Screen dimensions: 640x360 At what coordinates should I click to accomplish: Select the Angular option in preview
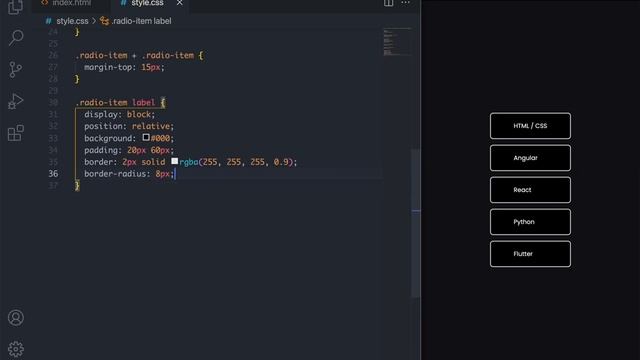point(530,158)
